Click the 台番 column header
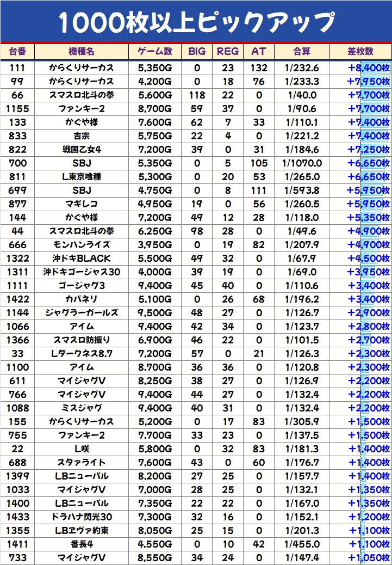Image resolution: width=392 pixels, height=565 pixels. point(17,52)
